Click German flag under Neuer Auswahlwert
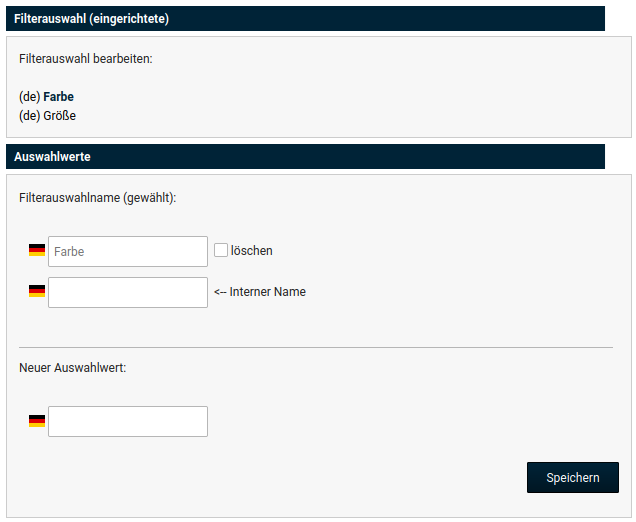Screen dimensions: 636x522 (37, 421)
